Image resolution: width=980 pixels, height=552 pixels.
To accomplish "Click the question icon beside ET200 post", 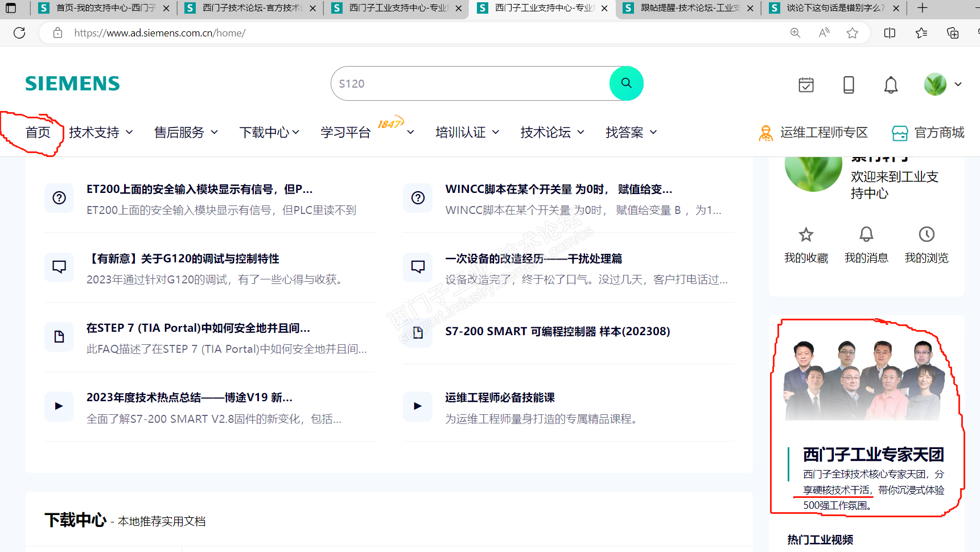I will coord(59,198).
